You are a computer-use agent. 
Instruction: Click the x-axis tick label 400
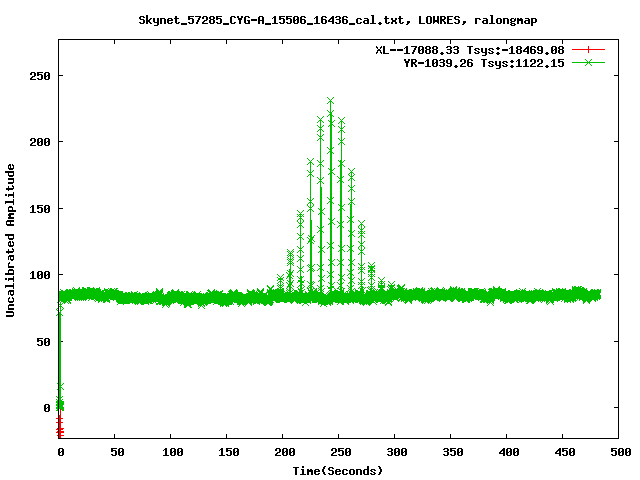pyautogui.click(x=509, y=452)
